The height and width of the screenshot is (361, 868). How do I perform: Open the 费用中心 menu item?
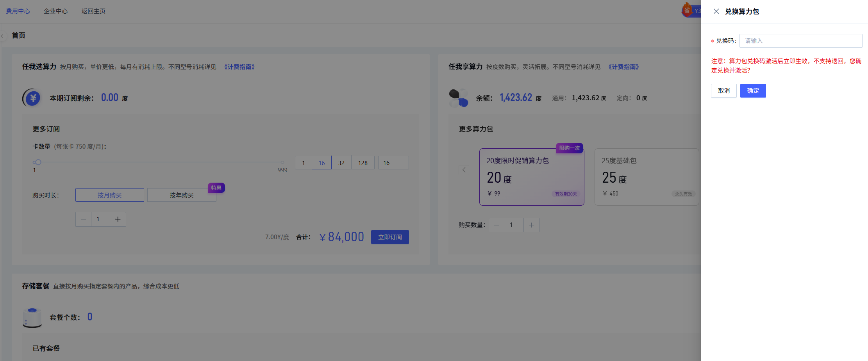click(18, 11)
